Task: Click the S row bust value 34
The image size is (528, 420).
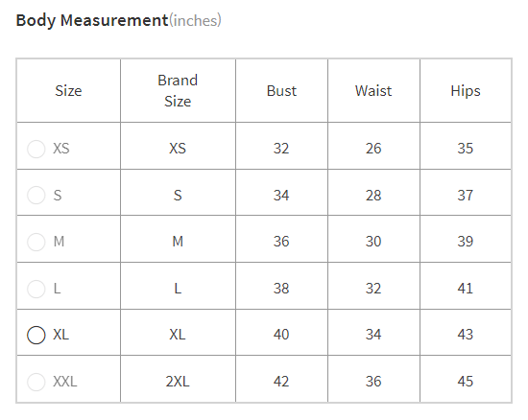Action: point(281,196)
